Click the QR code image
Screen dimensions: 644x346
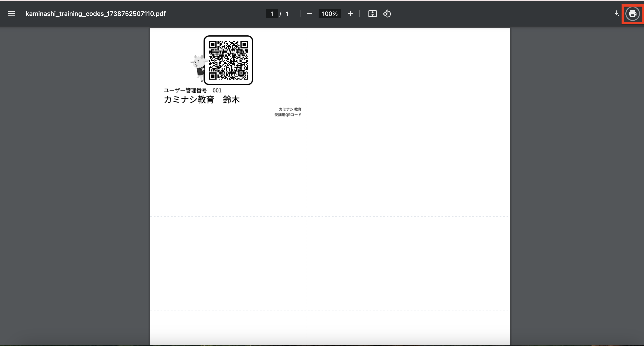(228, 60)
